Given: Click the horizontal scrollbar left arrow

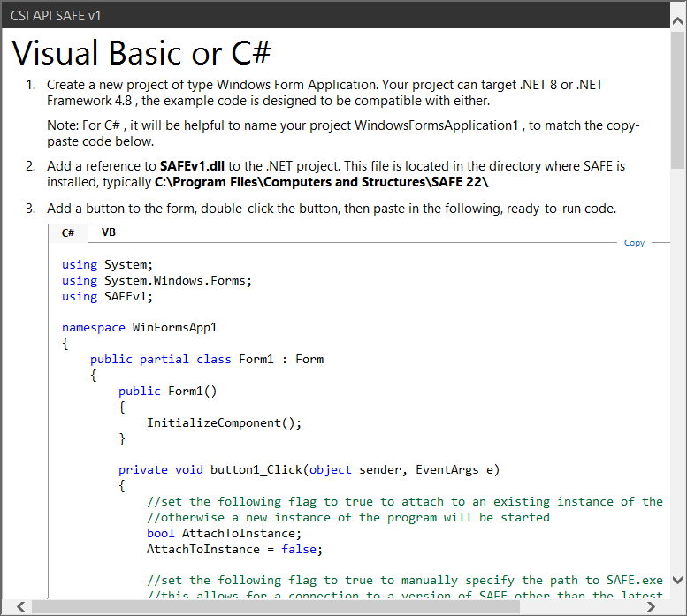Looking at the screenshot, I should 20,606.
